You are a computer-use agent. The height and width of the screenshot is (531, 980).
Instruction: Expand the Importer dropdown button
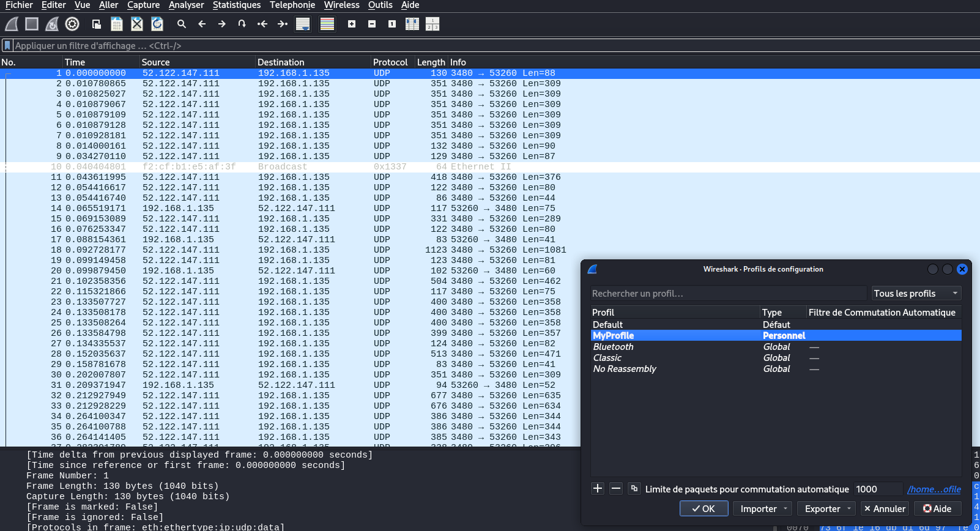pyautogui.click(x=762, y=508)
